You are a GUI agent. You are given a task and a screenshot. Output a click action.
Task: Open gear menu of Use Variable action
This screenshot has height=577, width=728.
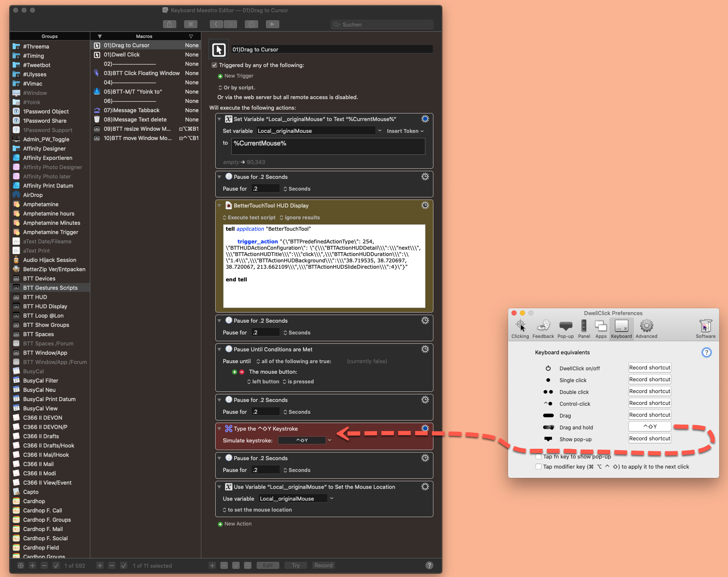tap(425, 487)
